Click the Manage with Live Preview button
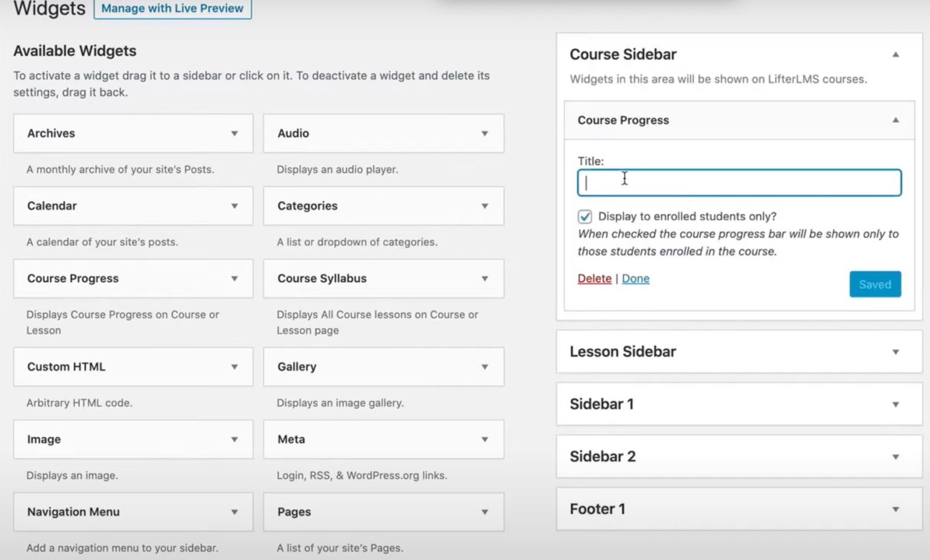This screenshot has height=560, width=930. click(x=173, y=8)
